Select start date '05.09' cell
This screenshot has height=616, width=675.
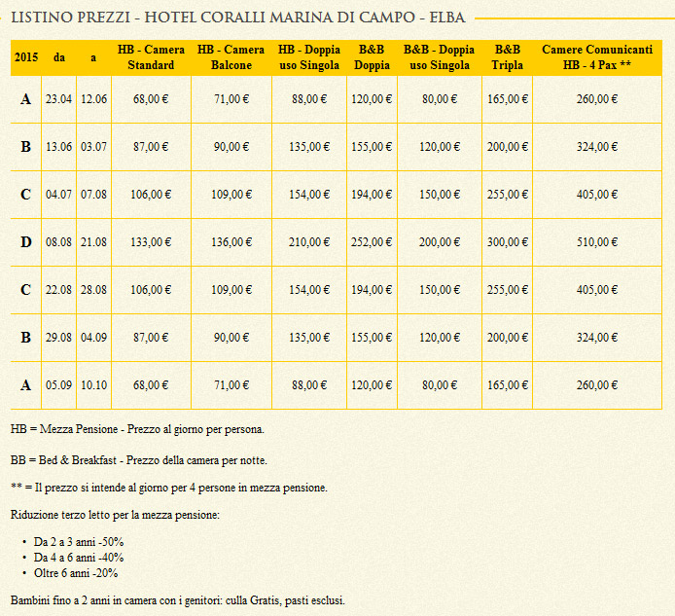[x=59, y=385]
